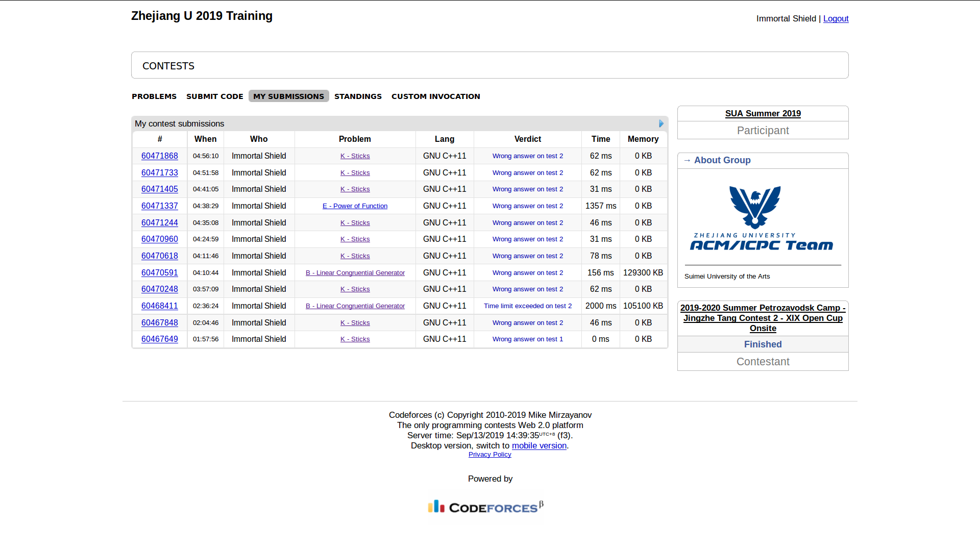The height and width of the screenshot is (551, 980).
Task: Click the Codeforces logo in footer
Action: tap(485, 507)
